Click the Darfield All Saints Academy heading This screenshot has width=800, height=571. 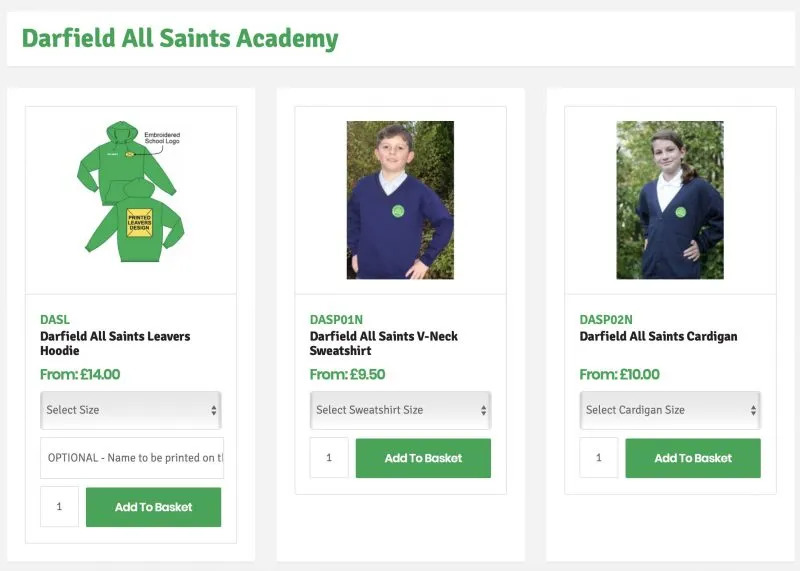point(180,39)
